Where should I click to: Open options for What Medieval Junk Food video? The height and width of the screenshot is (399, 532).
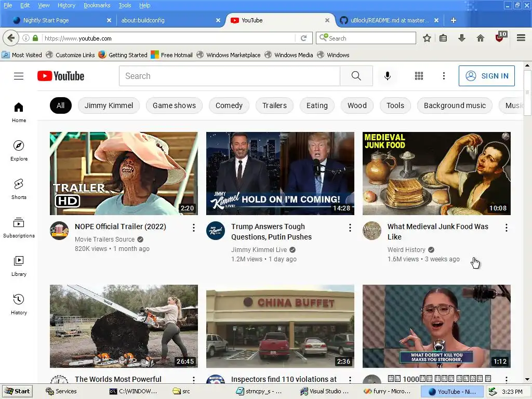(x=506, y=228)
